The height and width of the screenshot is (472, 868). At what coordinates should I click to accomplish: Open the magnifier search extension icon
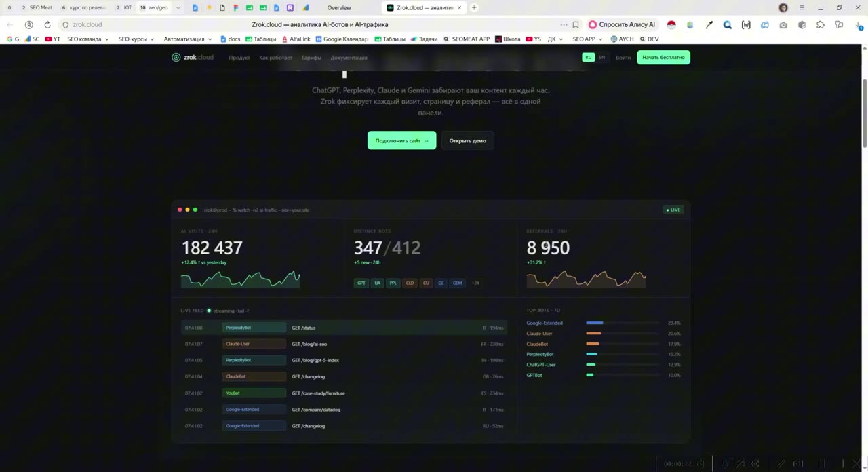point(728,25)
